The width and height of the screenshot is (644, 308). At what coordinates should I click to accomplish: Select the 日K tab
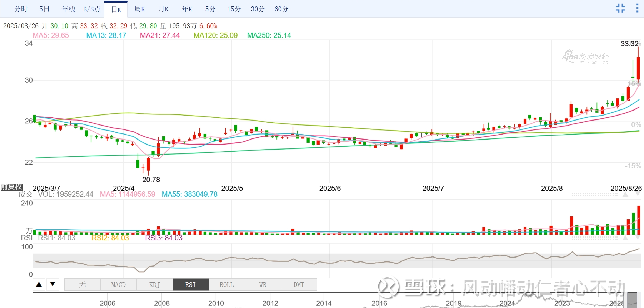116,9
